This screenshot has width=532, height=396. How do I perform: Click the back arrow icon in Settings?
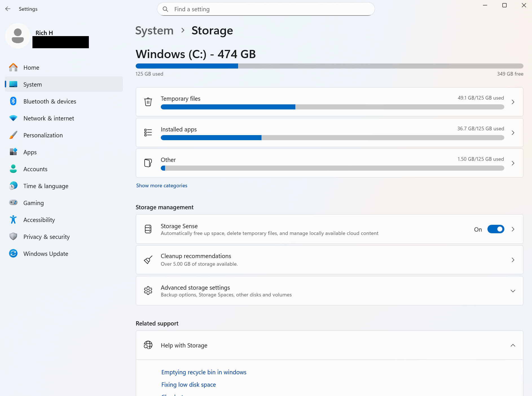tap(8, 9)
